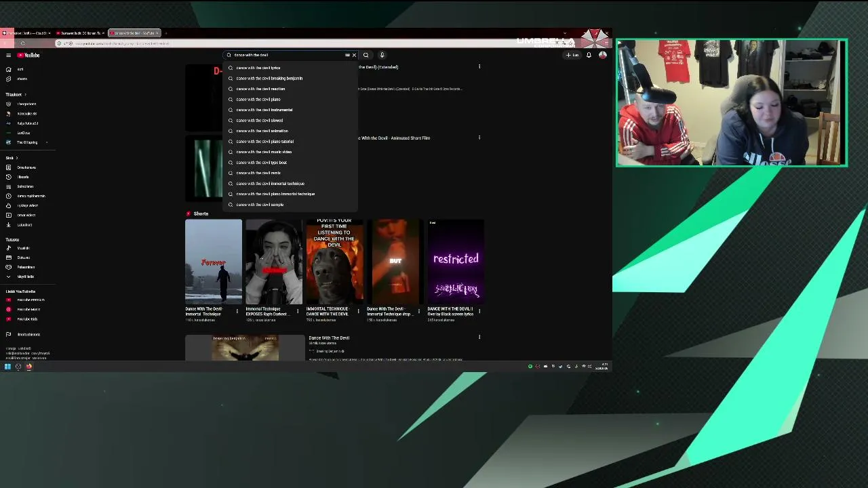This screenshot has height=488, width=868.
Task: Select suggestion 'dance with the devil music video'
Action: (290, 152)
